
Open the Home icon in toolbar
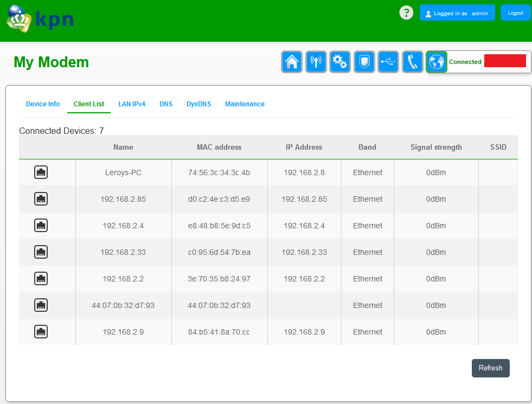click(292, 62)
